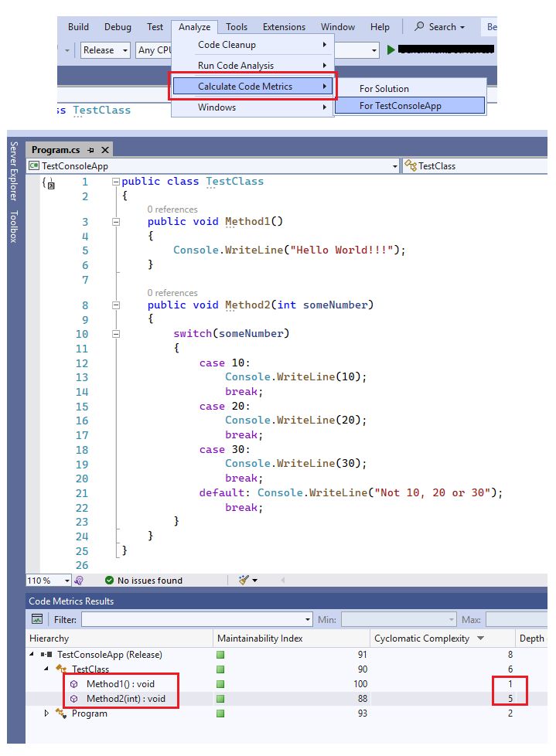
Task: Click the green No issues found checkmark
Action: [x=110, y=580]
